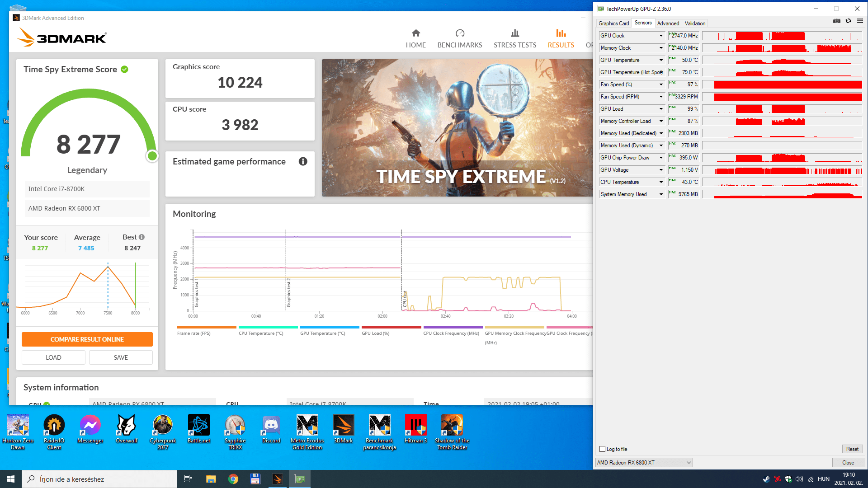This screenshot has width=868, height=488.
Task: Click COMPARE RESULT ONLINE button
Action: pyautogui.click(x=87, y=339)
